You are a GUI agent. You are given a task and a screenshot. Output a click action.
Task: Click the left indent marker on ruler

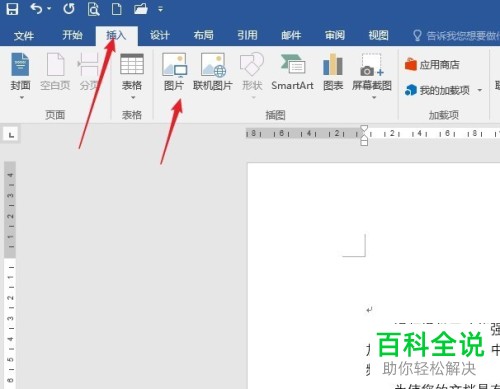(364, 142)
